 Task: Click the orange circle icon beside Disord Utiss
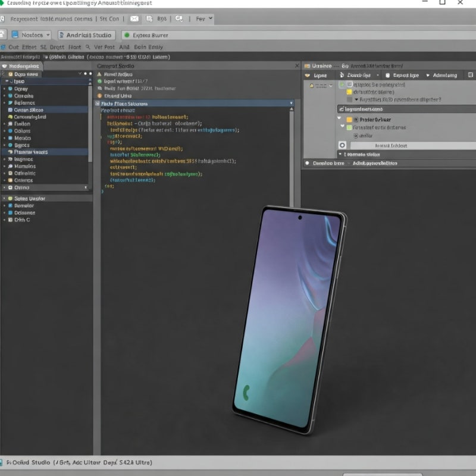click(99, 96)
